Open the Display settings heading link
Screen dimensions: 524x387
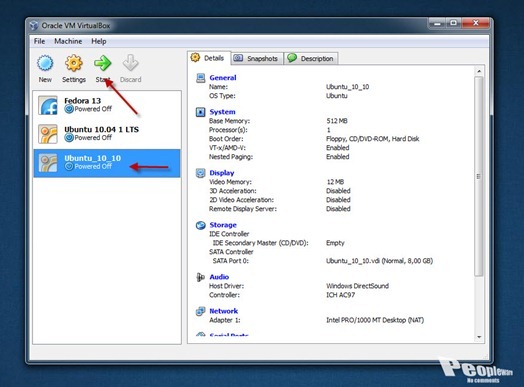pyautogui.click(x=222, y=173)
